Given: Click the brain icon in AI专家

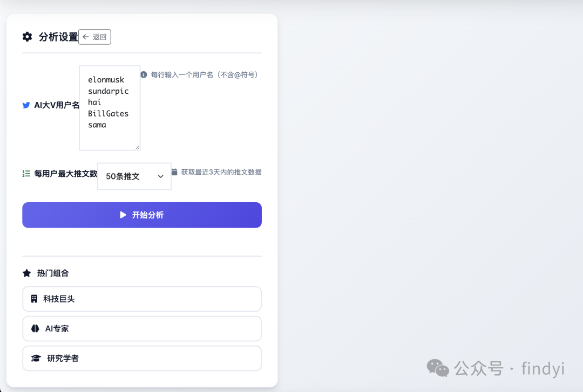Looking at the screenshot, I should tap(35, 328).
